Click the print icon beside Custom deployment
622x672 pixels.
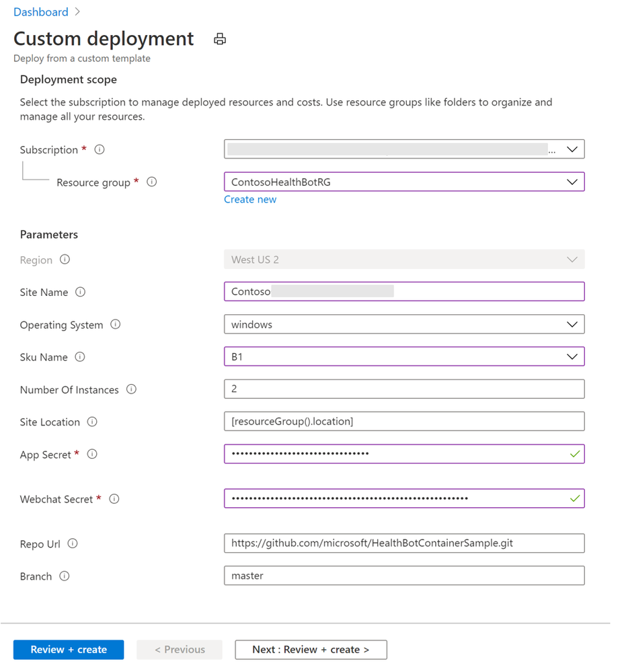[220, 40]
